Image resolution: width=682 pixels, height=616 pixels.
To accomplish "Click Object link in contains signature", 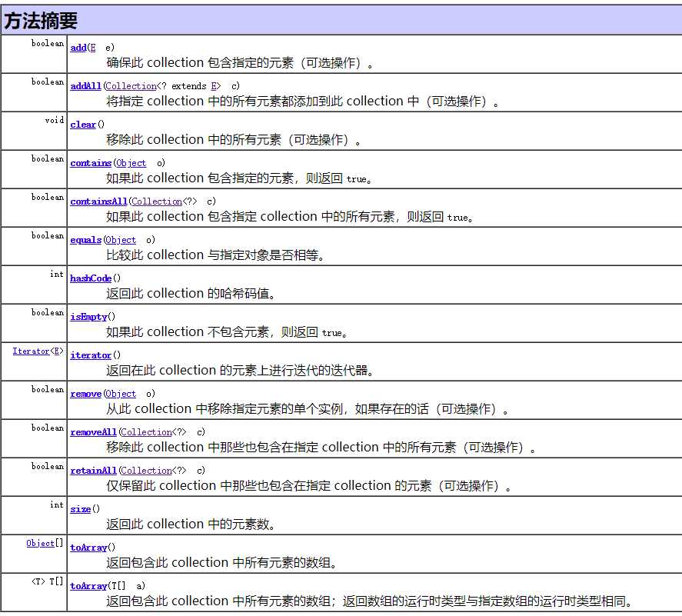I will 131,163.
